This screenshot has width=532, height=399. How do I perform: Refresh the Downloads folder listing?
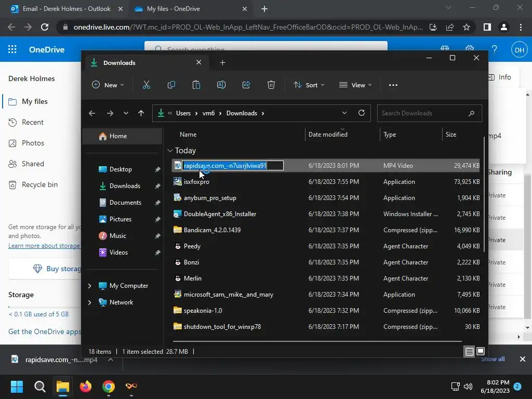click(362, 113)
